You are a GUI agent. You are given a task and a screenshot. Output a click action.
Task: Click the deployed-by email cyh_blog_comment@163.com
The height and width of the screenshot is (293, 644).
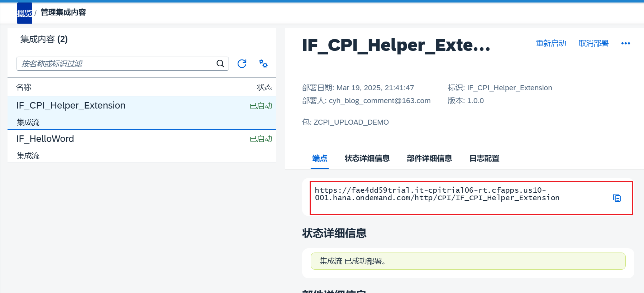380,101
